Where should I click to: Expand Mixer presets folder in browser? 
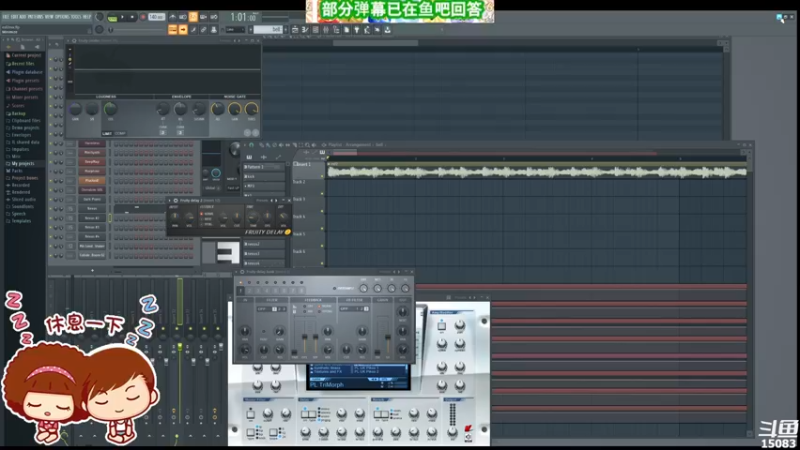pos(22,97)
